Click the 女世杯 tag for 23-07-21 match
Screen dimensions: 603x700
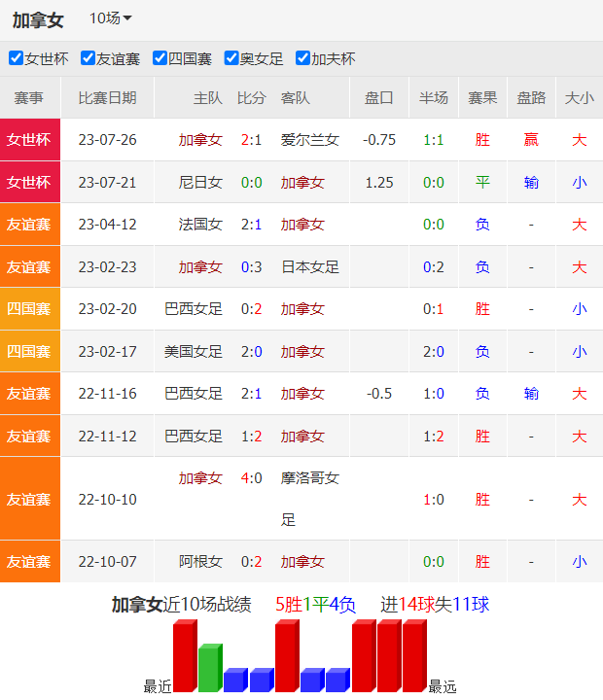(29, 183)
